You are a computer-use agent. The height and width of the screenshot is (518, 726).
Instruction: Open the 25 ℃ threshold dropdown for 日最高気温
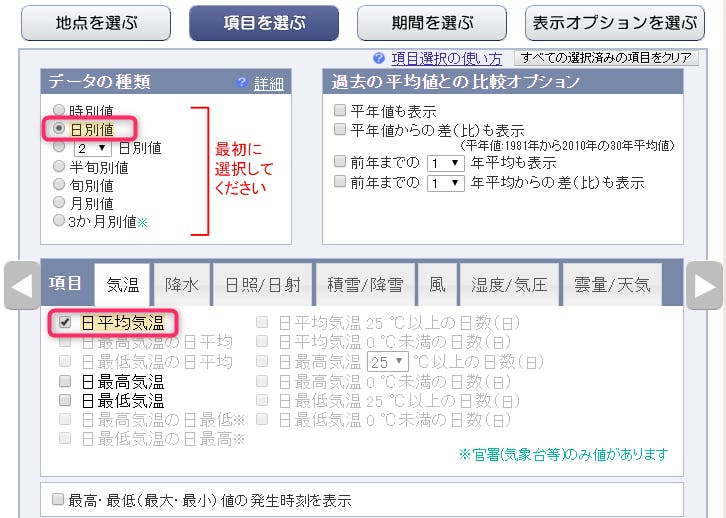point(388,362)
